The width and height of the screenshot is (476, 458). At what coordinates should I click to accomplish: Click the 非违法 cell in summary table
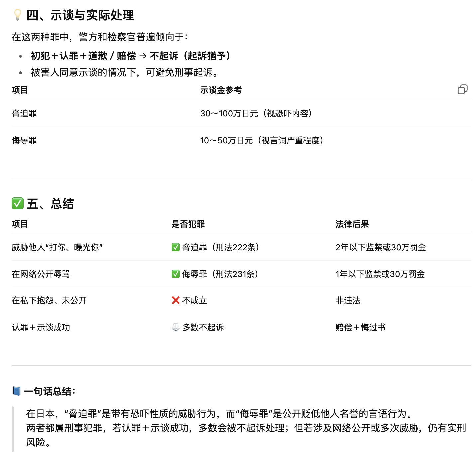coord(348,300)
